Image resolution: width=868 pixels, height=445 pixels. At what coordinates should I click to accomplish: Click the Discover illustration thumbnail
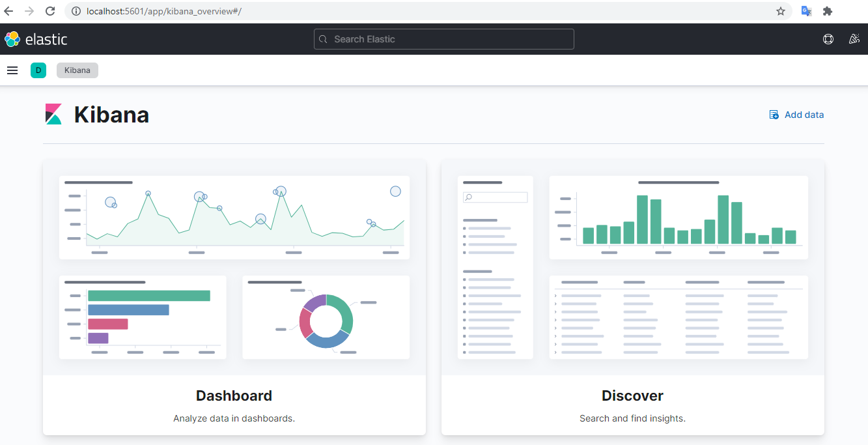(x=633, y=267)
